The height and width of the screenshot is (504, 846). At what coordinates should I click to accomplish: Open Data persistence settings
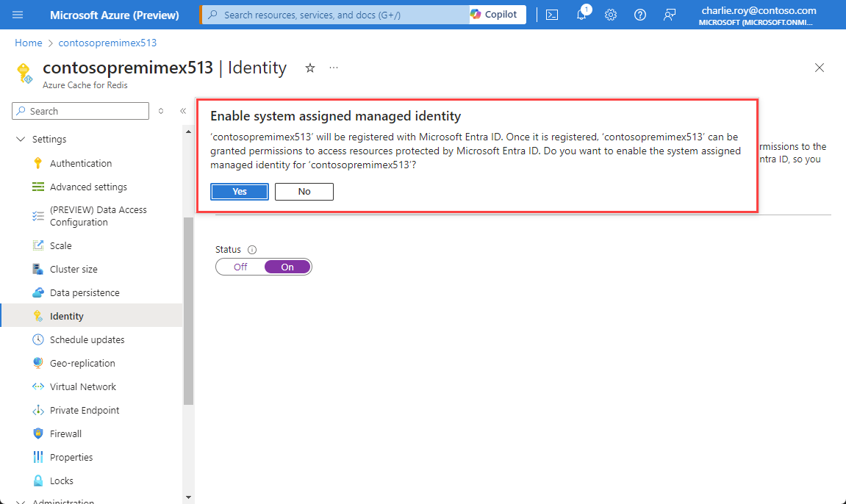point(85,292)
